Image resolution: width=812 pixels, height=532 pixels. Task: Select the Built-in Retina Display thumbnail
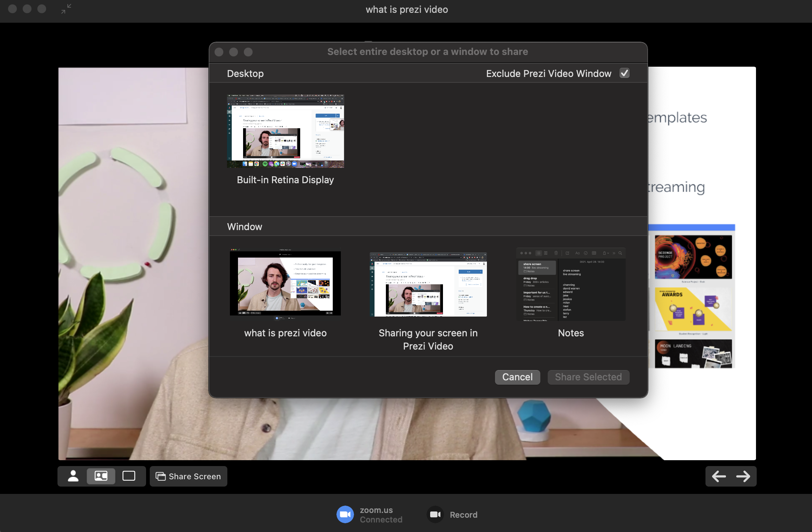pos(285,131)
